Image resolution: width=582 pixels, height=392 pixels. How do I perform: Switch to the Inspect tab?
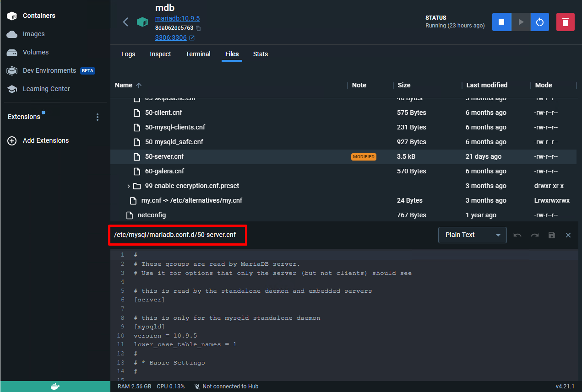(x=160, y=54)
